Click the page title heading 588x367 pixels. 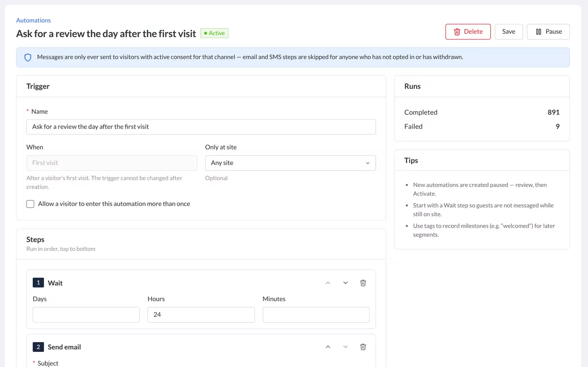(x=106, y=34)
